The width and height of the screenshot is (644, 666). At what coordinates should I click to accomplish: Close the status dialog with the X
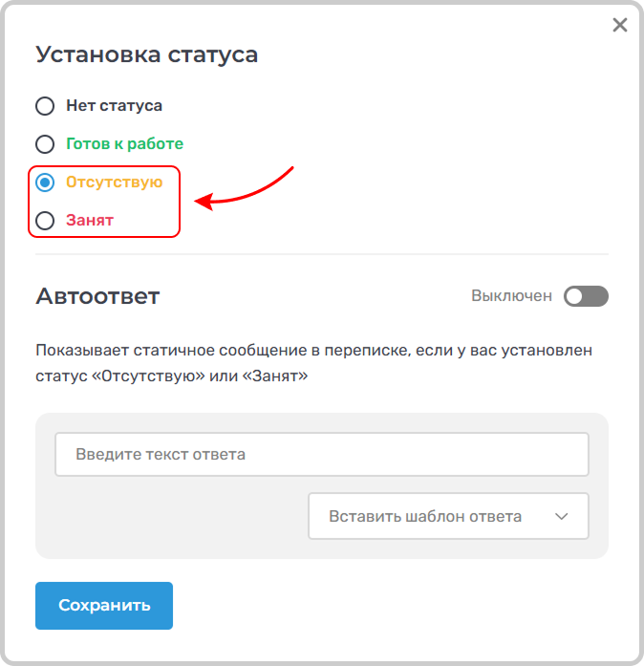click(x=619, y=26)
